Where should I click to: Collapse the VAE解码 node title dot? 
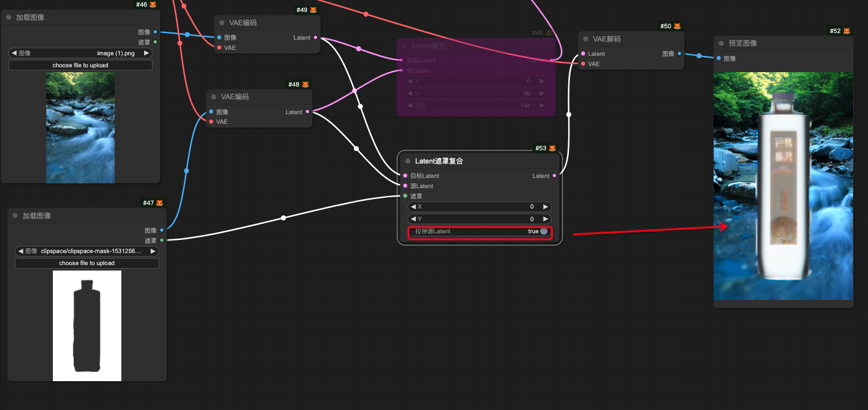[x=586, y=39]
